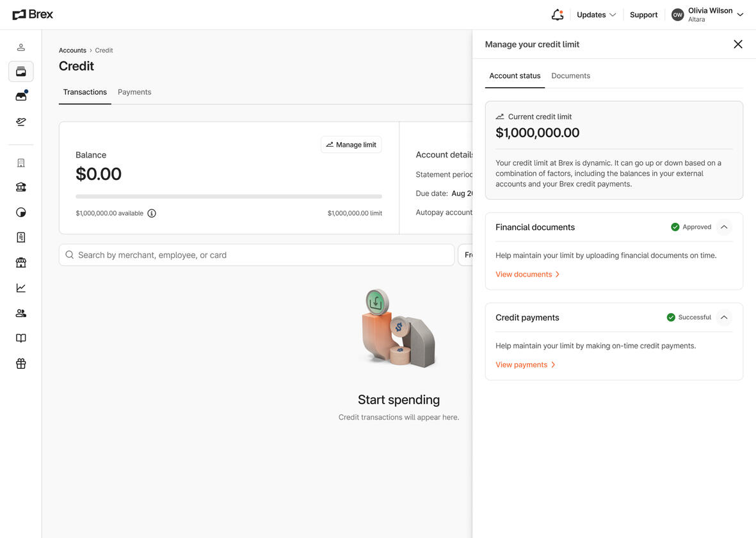Collapse the Credit payments section
This screenshot has width=756, height=538.
[x=724, y=317]
